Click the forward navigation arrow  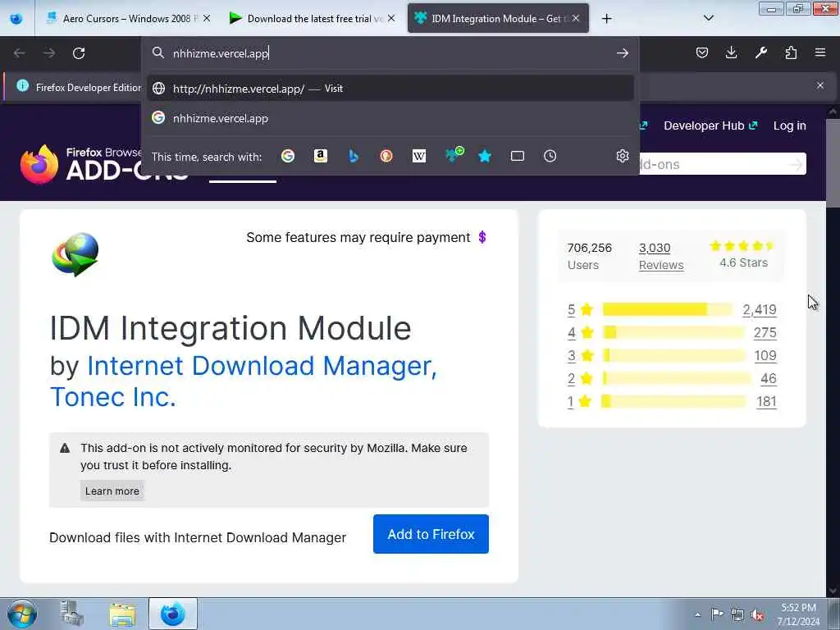coord(49,53)
